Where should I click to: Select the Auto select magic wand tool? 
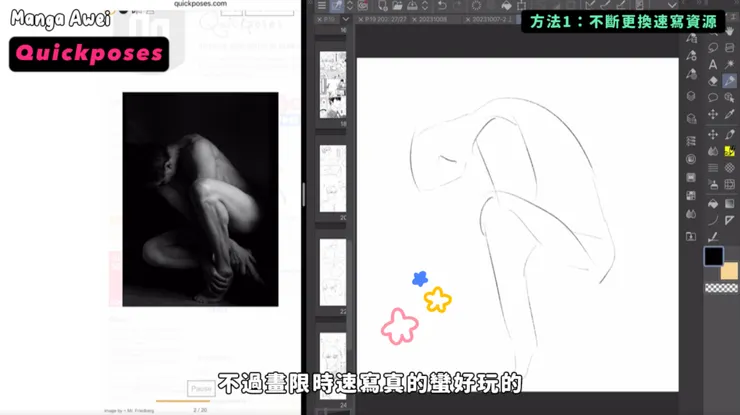pyautogui.click(x=730, y=64)
